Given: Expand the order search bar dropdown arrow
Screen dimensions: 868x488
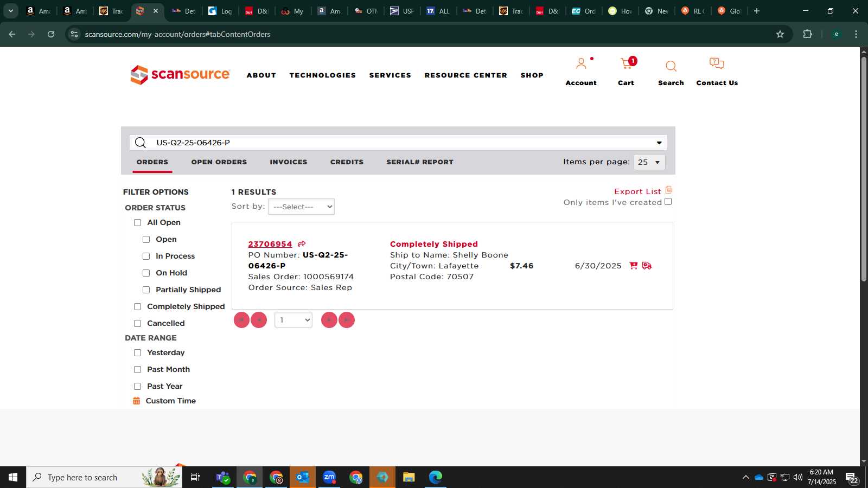Looking at the screenshot, I should pos(659,143).
